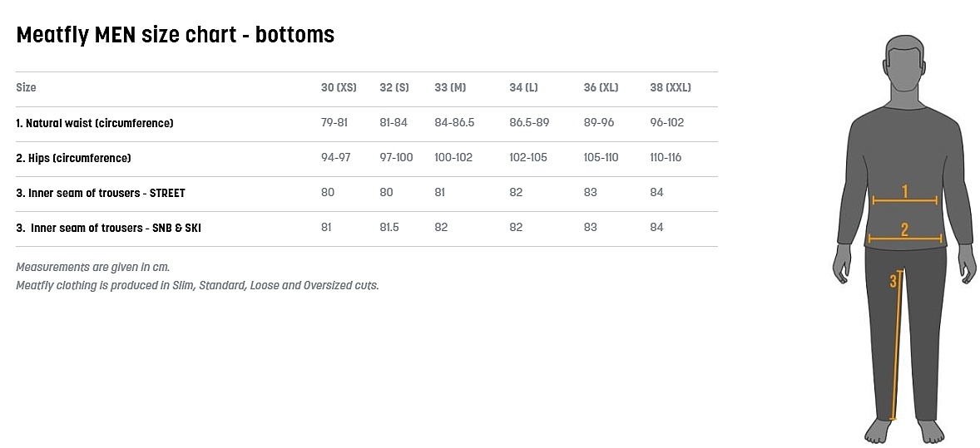Screen dimensions: 980x448
Task: Select the 34 (L) size column header
Action: pos(524,87)
